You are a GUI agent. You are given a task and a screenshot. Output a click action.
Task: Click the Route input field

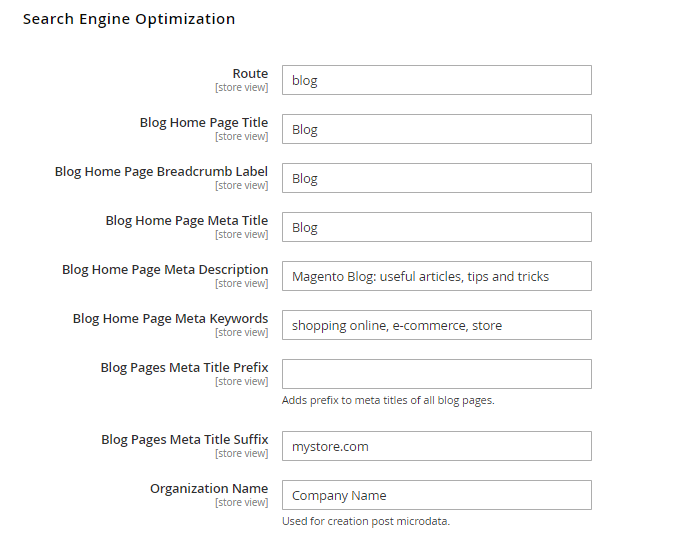tap(436, 80)
